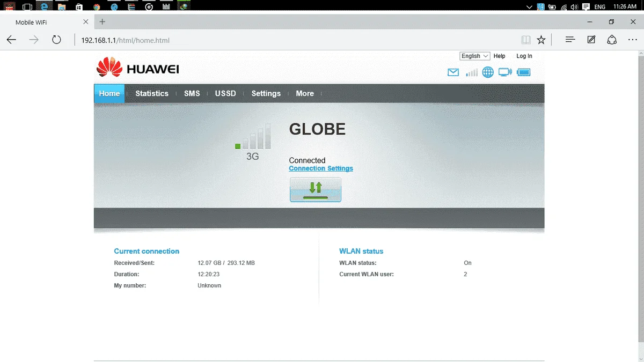Open the USSD tab
The height and width of the screenshot is (362, 644).
(225, 93)
